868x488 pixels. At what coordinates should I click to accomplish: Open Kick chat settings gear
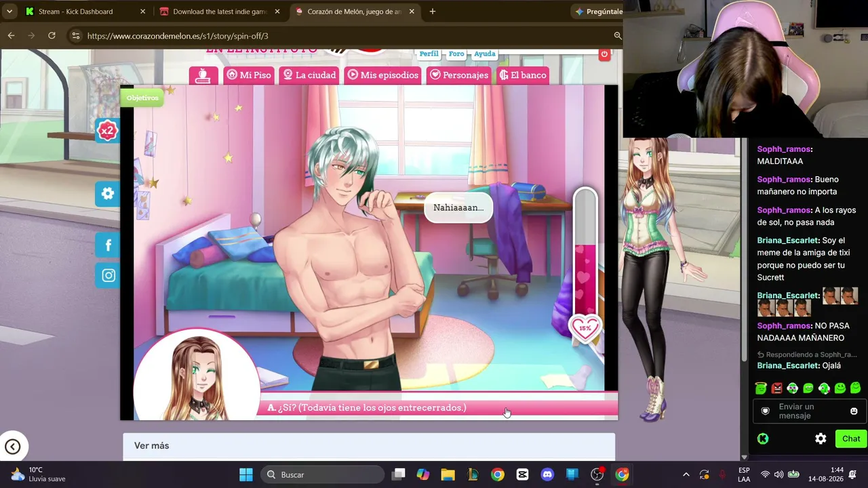pyautogui.click(x=821, y=439)
